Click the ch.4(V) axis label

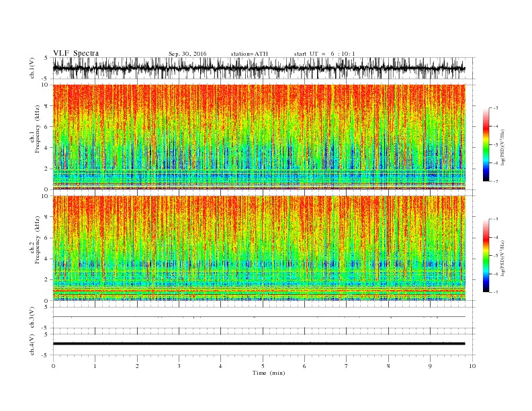(x=32, y=345)
